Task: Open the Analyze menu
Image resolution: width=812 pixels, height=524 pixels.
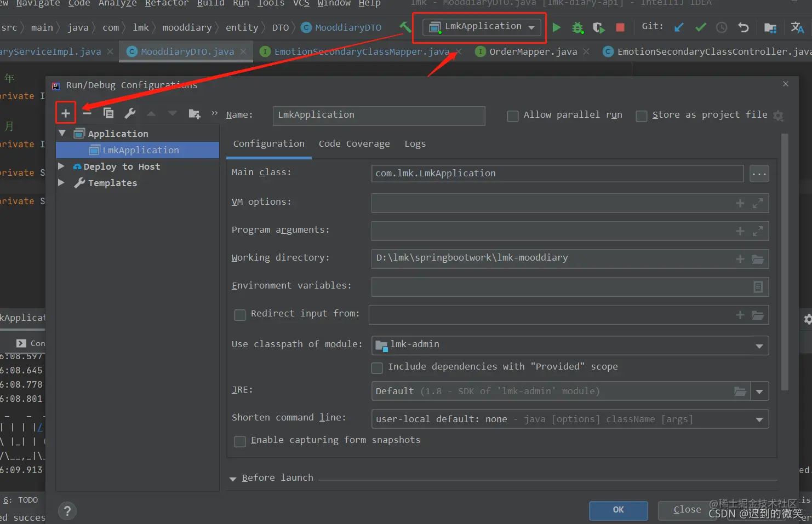Action: [117, 3]
